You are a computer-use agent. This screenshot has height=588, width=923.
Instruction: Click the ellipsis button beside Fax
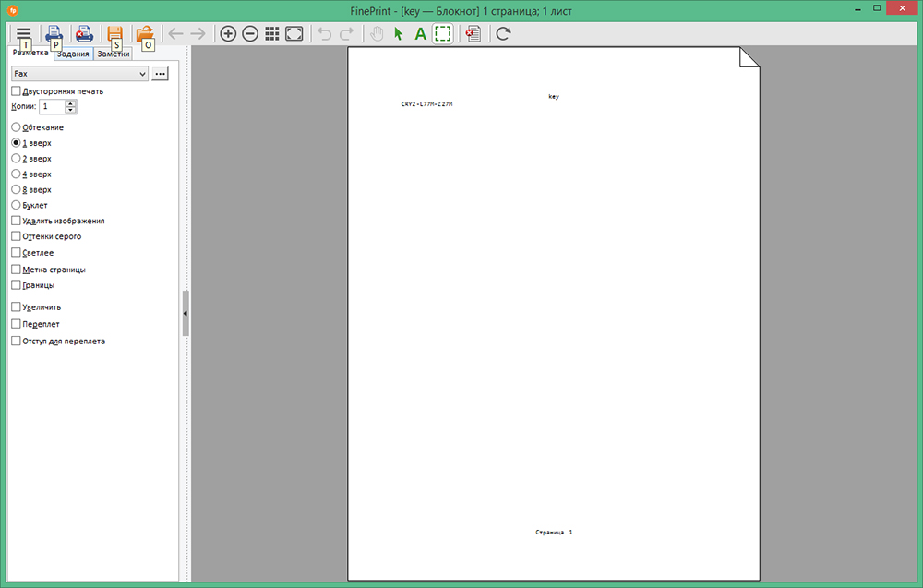tap(161, 73)
